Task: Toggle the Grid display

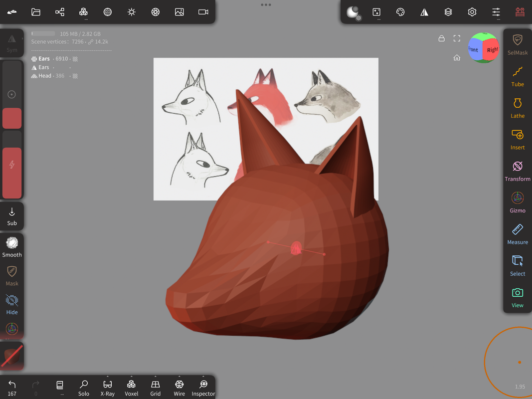Action: [x=156, y=388]
